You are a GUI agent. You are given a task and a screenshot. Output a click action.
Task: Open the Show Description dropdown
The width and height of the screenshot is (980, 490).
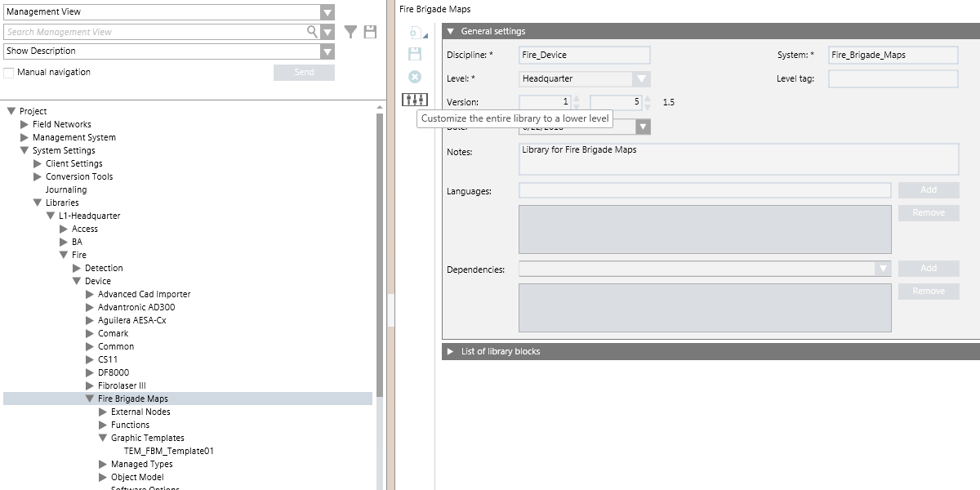pos(327,51)
